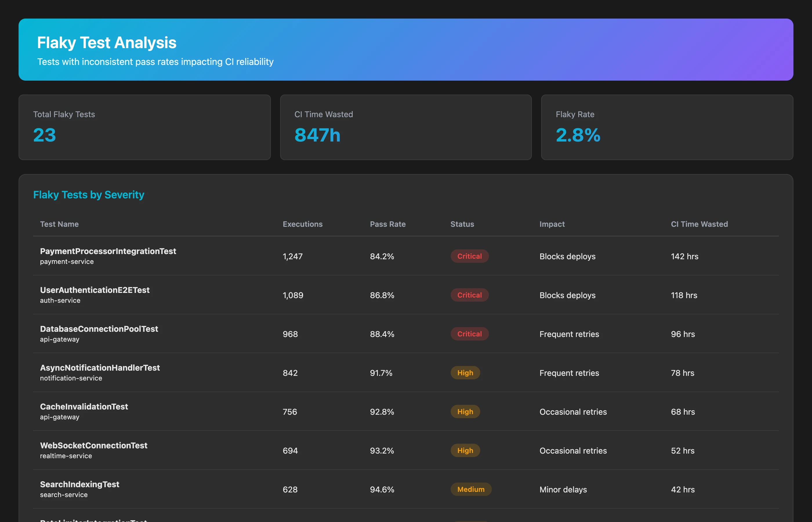The width and height of the screenshot is (812, 522).
Task: Click Frequent retries in the AsyncNotificationHandlerTest row
Action: [569, 373]
